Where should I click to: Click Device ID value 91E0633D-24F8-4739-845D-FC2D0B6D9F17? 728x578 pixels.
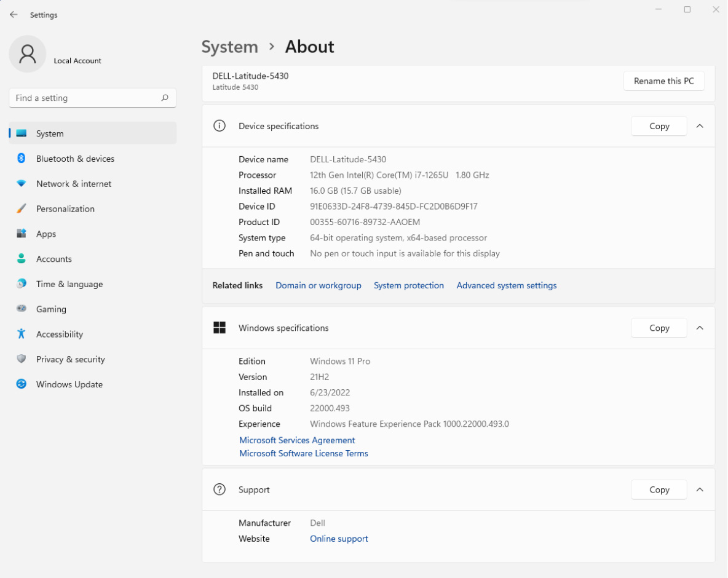pyautogui.click(x=394, y=207)
